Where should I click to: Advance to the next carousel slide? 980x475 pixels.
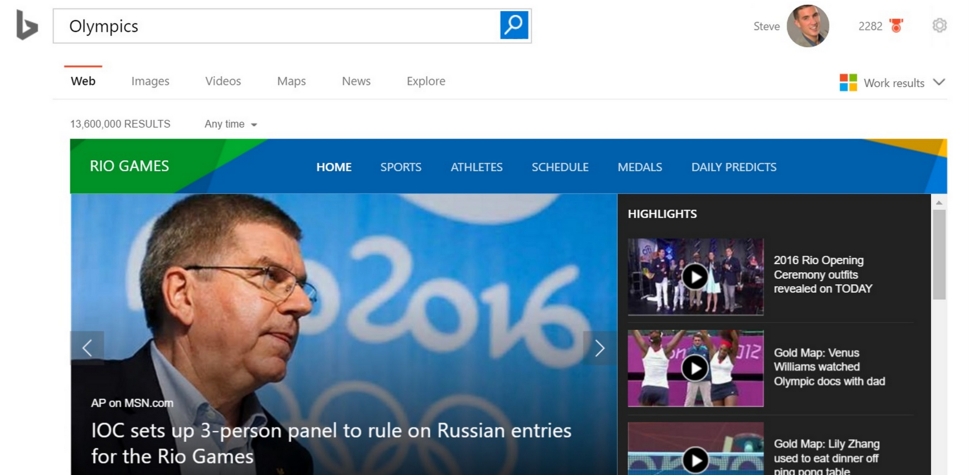[x=600, y=348]
